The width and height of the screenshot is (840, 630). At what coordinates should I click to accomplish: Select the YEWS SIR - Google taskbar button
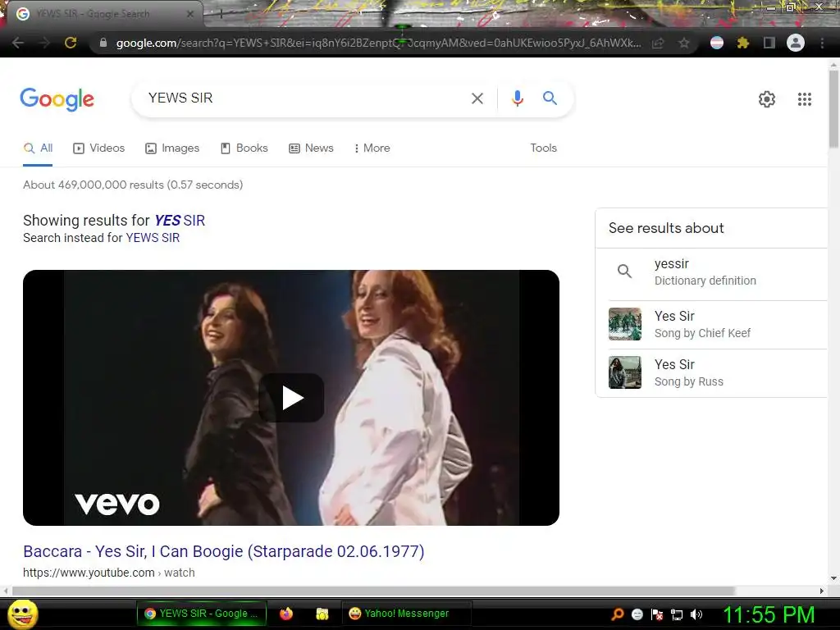coord(202,614)
